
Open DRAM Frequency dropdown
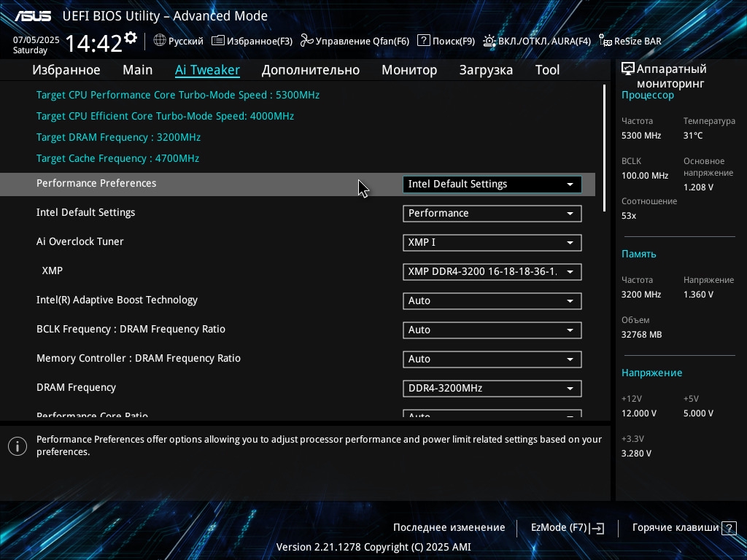(x=492, y=388)
